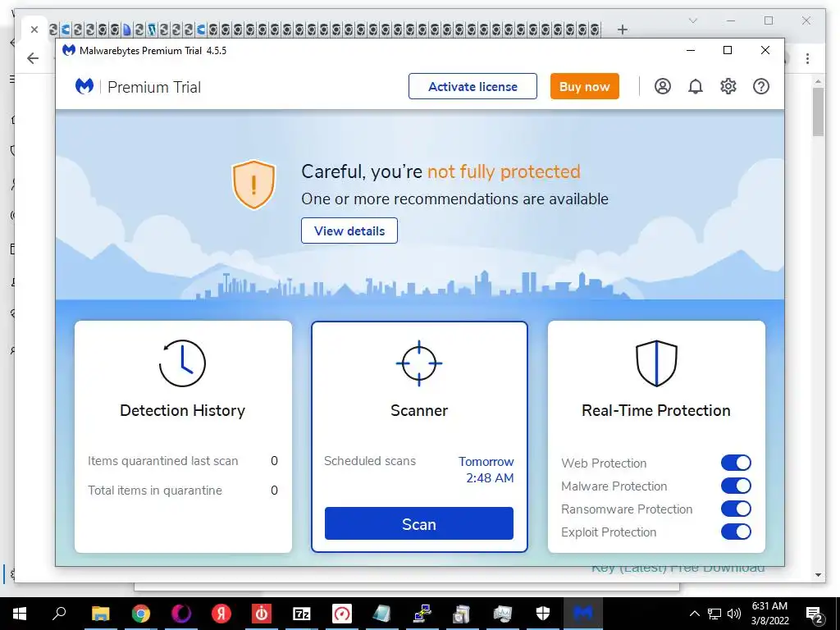Click the browser scrollbar down arrow
Viewport: 840px width, 630px height.
pyautogui.click(x=818, y=575)
